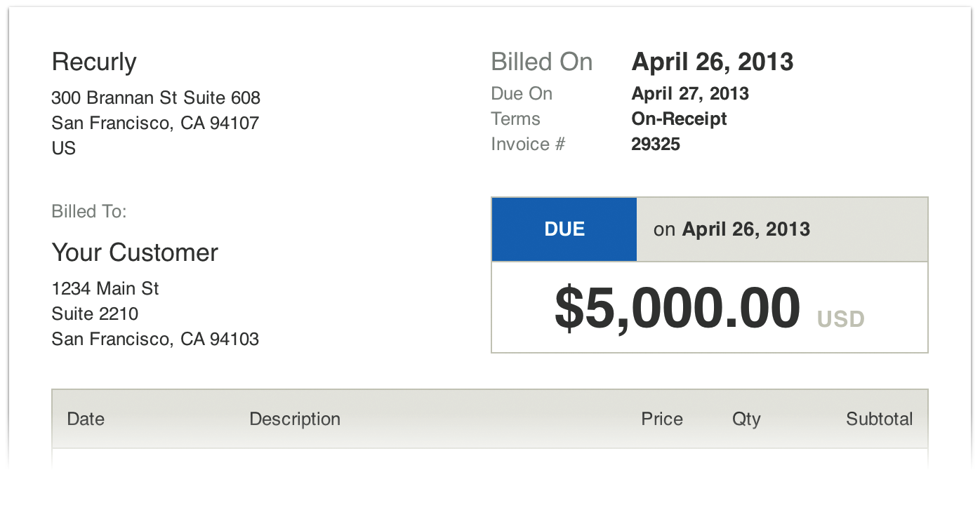Image resolution: width=980 pixels, height=505 pixels.
Task: Click the On-Receipt terms value
Action: [x=679, y=119]
